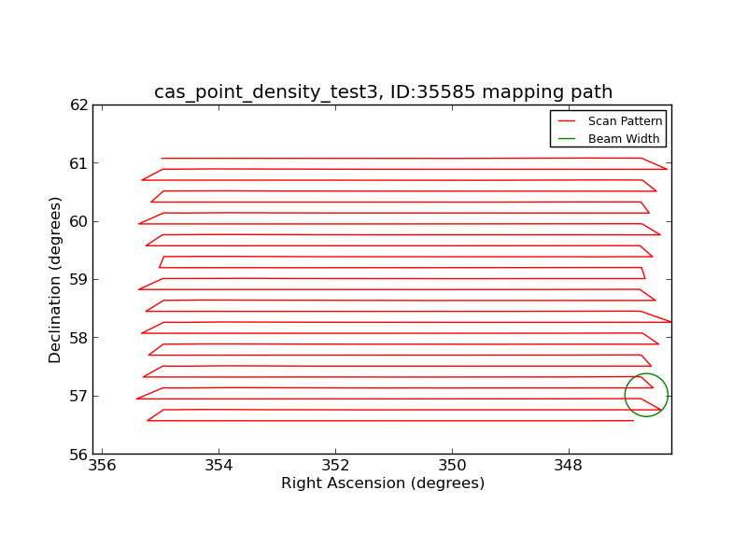Click the 'Declination (degrees)' axis label
This screenshot has width=747, height=560.
pyautogui.click(x=55, y=280)
